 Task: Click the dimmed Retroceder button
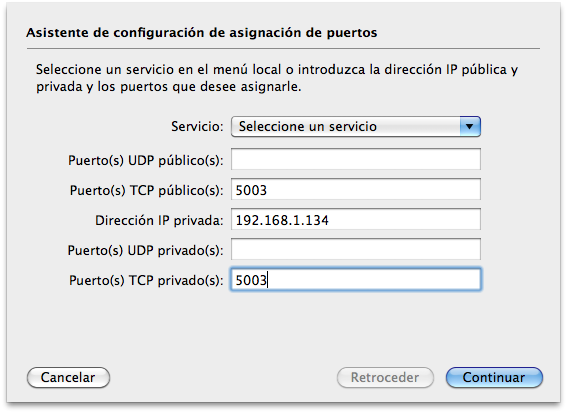pyautogui.click(x=385, y=378)
